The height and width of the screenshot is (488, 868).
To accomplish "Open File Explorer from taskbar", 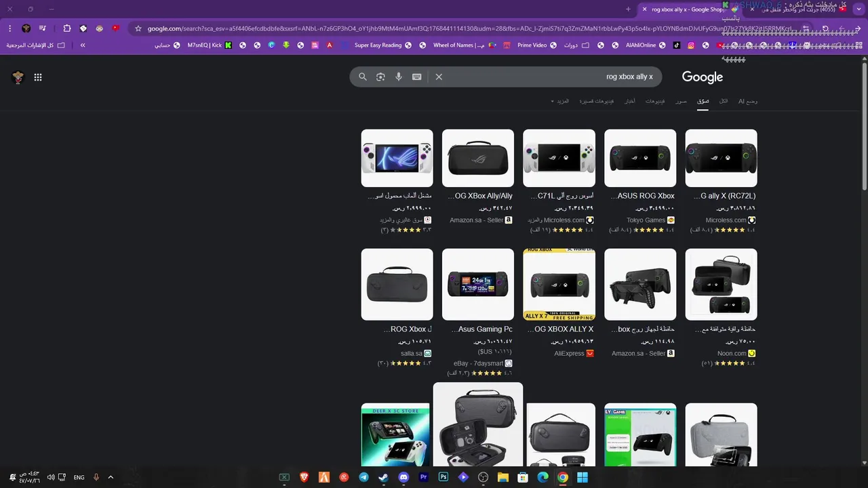I will coord(503,477).
